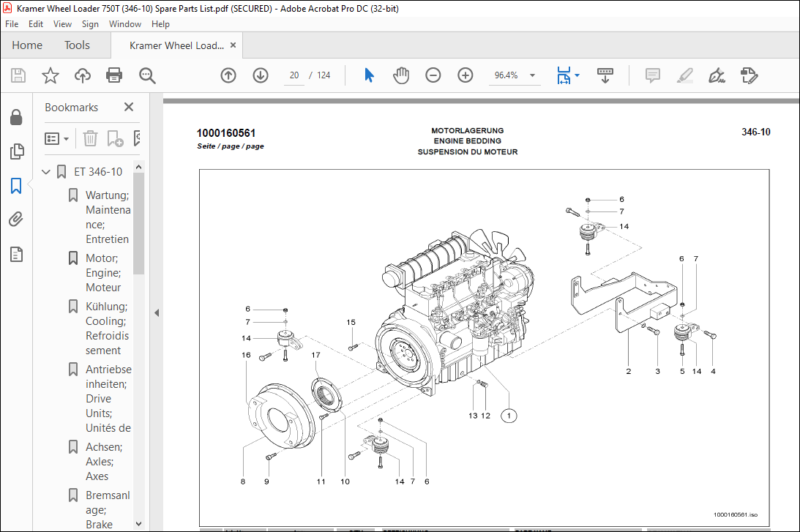Open the Wartung; Maintenance; Entretien bookmark
This screenshot has width=800, height=532.
pos(108,217)
